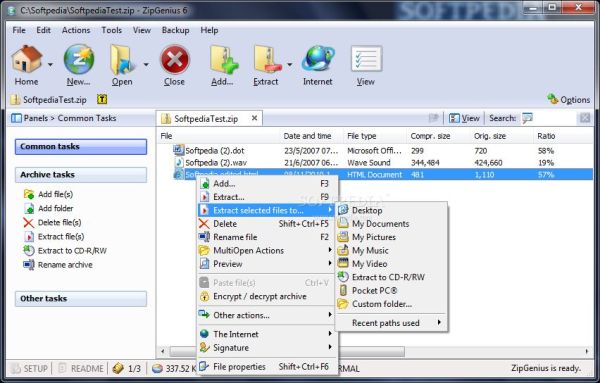600x383 pixels.
Task: Click the Options button
Action: pyautogui.click(x=568, y=99)
